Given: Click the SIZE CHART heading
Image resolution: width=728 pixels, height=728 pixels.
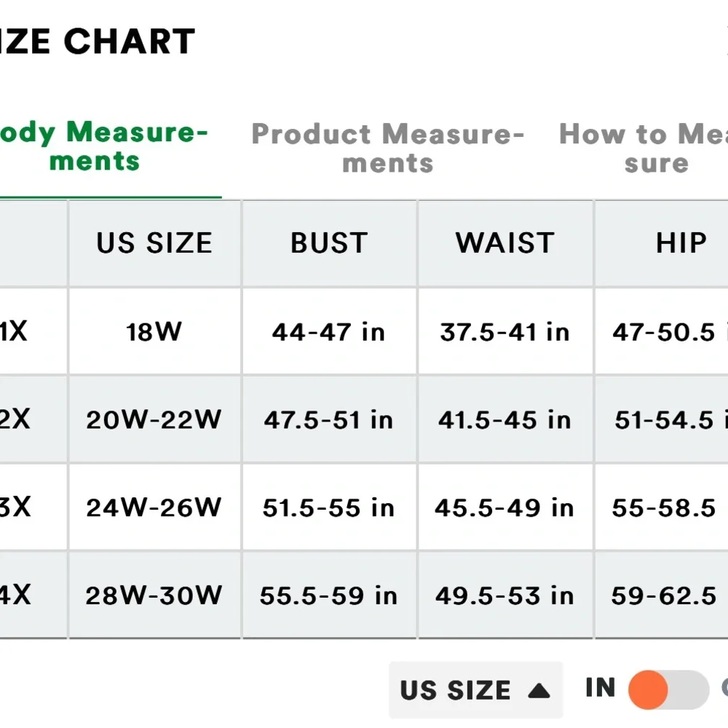Looking at the screenshot, I should click(x=98, y=41).
